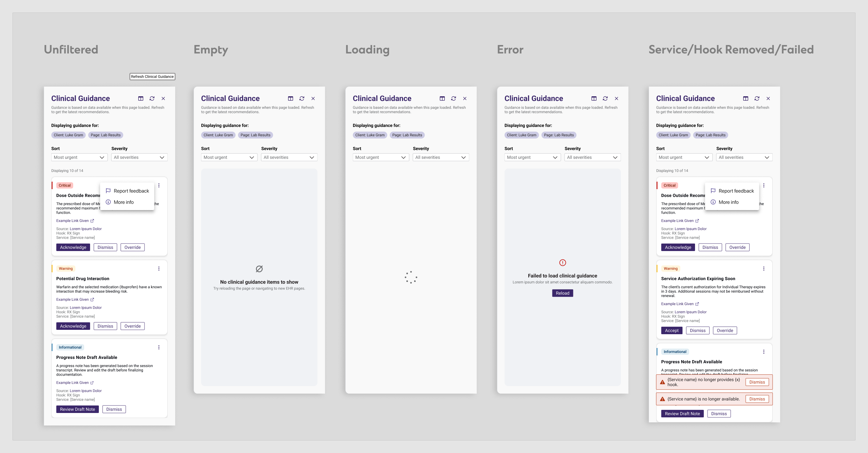Viewport: 868px width, 453px height.
Task: Dismiss the Potential Drug Interaction card
Action: (105, 326)
